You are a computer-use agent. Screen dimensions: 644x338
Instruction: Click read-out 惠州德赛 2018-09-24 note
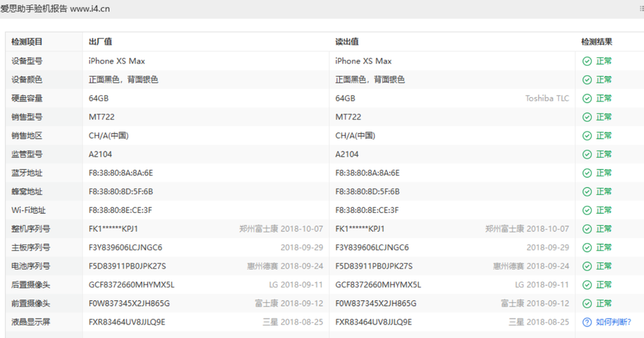[531, 267]
